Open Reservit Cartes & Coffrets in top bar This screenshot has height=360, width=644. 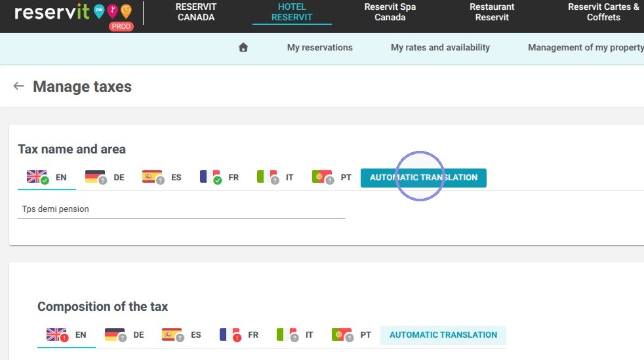coord(603,12)
